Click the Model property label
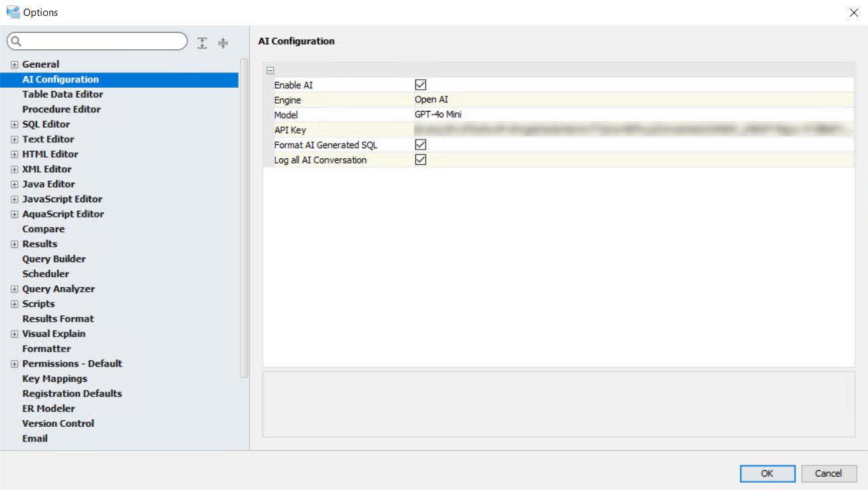This screenshot has height=490, width=868. [x=286, y=115]
